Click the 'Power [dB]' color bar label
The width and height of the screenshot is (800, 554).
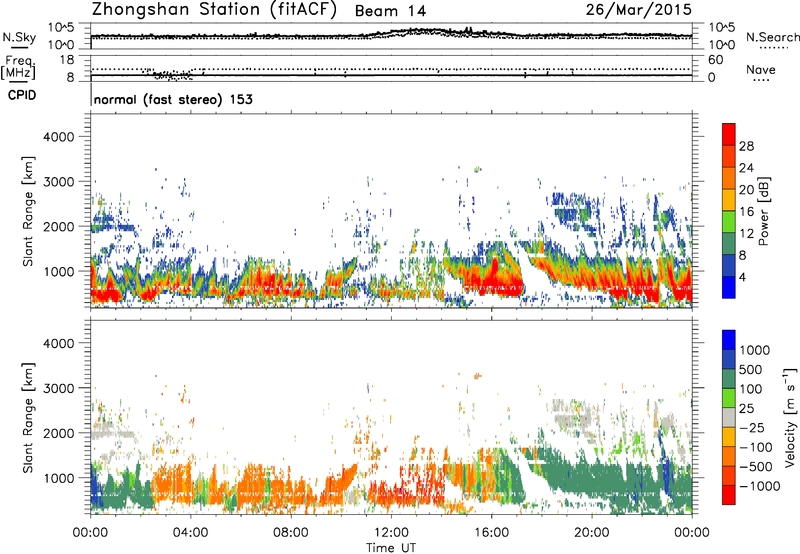(763, 211)
